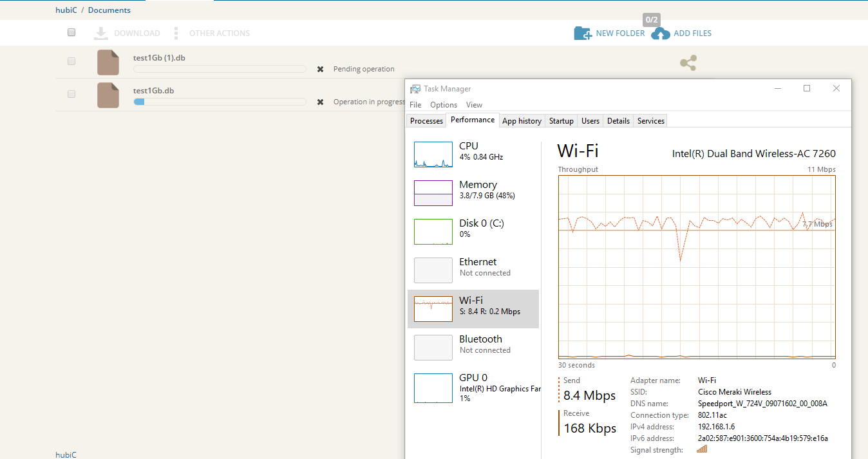The image size is (868, 459).
Task: Click the SSID value Cisco Meraki Wireless
Action: [x=735, y=392]
